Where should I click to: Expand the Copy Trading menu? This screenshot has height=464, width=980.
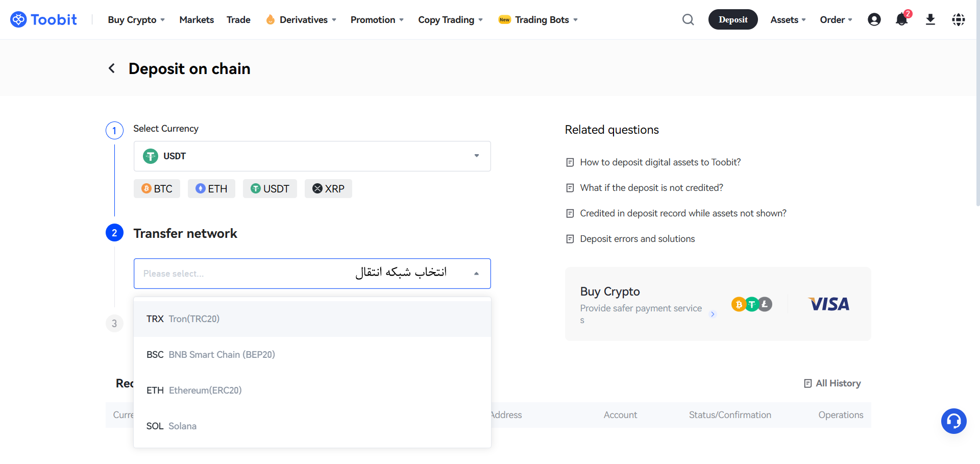click(x=450, y=19)
